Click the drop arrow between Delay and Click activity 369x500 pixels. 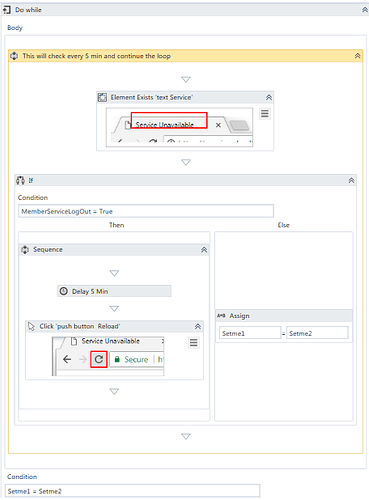tap(114, 308)
